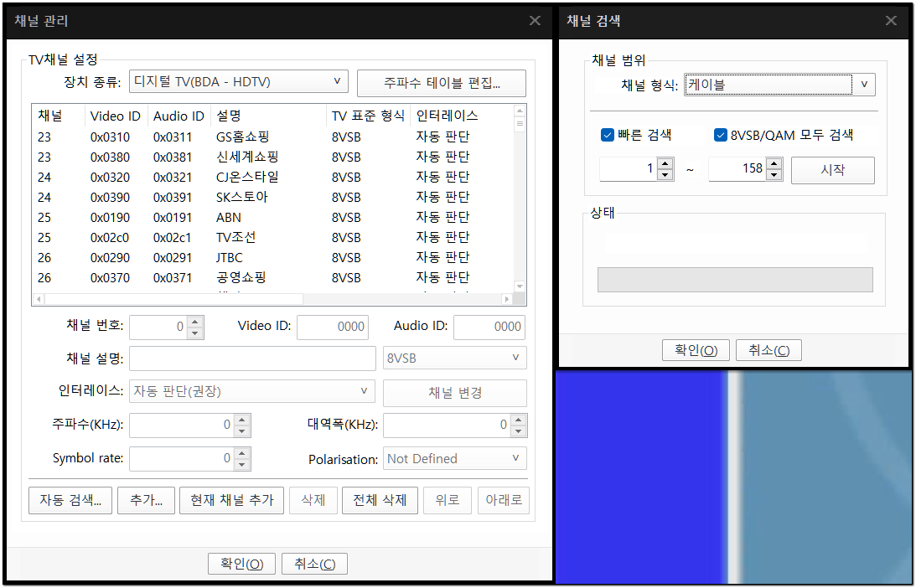Select the SK스토아 channel row
The height and width of the screenshot is (588, 916).
tap(273, 198)
